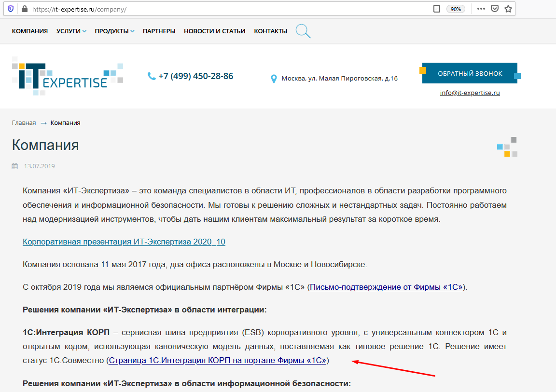Expand the ПРОДУКТЫ dropdown menu
Viewport: 556px width, 392px height.
pos(114,31)
